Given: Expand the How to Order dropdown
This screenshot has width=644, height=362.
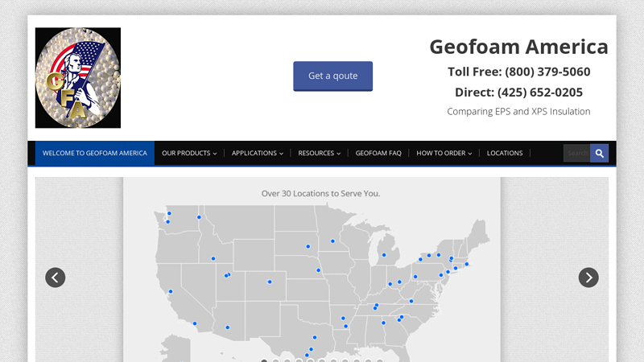Looking at the screenshot, I should click(x=444, y=153).
